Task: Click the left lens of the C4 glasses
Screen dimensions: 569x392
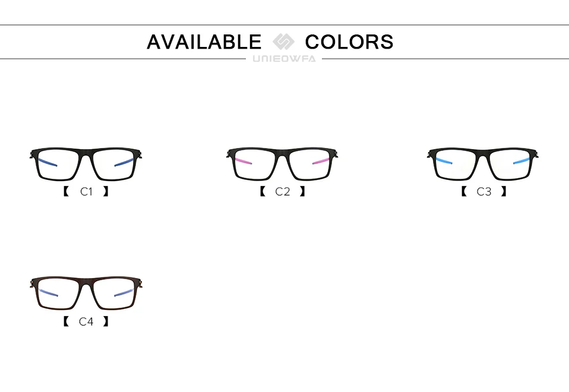Action: (x=58, y=293)
